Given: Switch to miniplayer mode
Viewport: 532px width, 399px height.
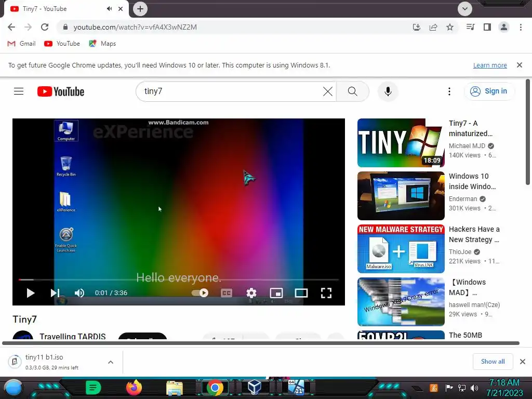Looking at the screenshot, I should (276, 293).
